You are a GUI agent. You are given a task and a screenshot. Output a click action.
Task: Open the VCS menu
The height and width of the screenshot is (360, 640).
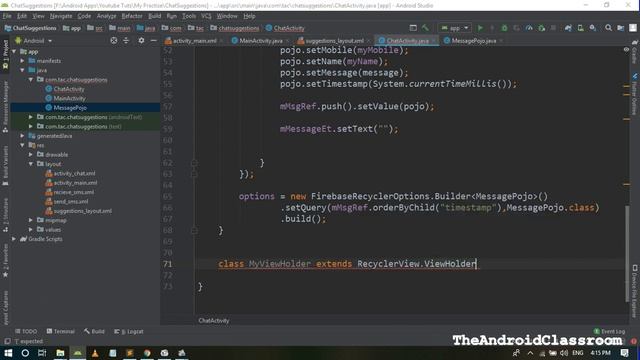point(206,16)
